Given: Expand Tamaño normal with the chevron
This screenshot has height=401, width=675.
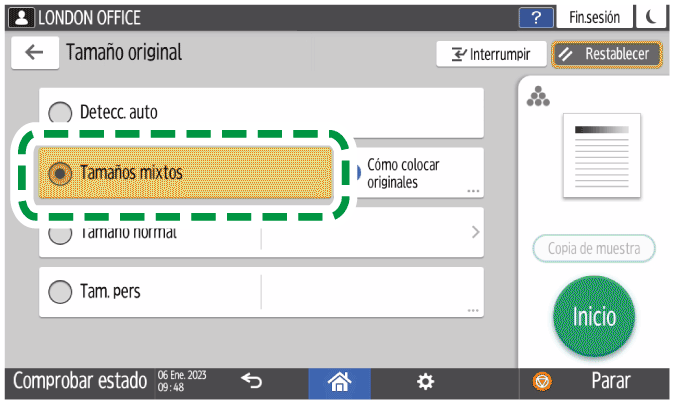Looking at the screenshot, I should (x=475, y=232).
